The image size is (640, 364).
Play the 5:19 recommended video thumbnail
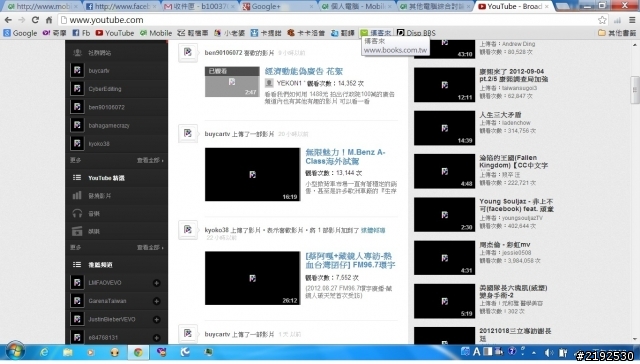pyautogui.click(x=444, y=301)
